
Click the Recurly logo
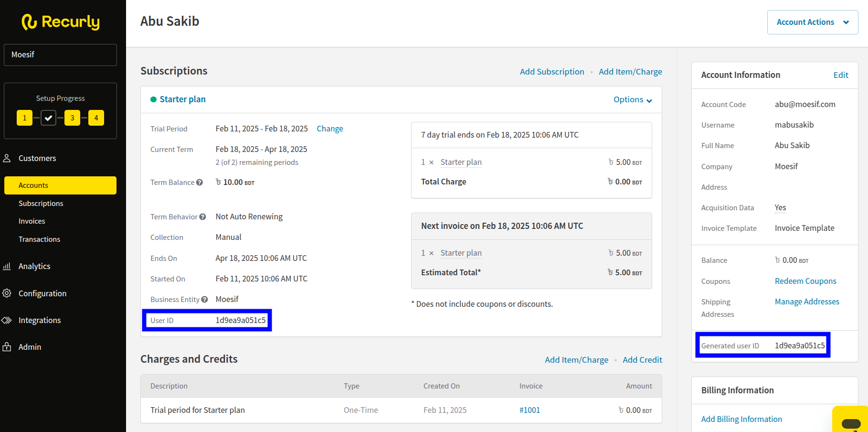point(61,22)
